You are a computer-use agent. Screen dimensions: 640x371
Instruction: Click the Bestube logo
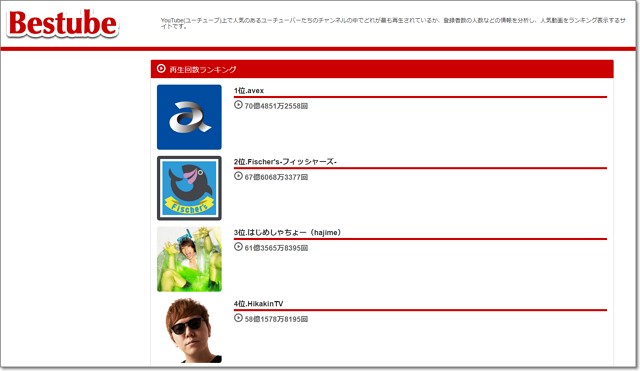[63, 23]
